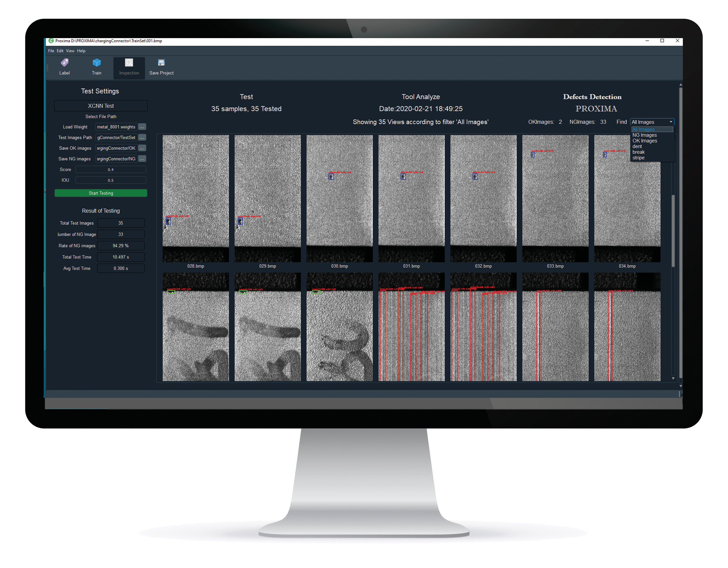Open thumbnail 029.bmp
The width and height of the screenshot is (728, 568).
268,198
